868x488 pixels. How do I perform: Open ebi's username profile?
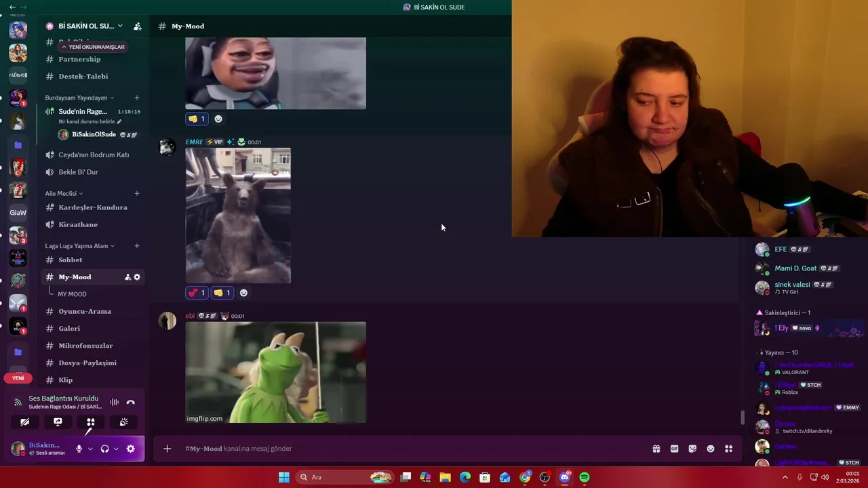[x=190, y=316]
